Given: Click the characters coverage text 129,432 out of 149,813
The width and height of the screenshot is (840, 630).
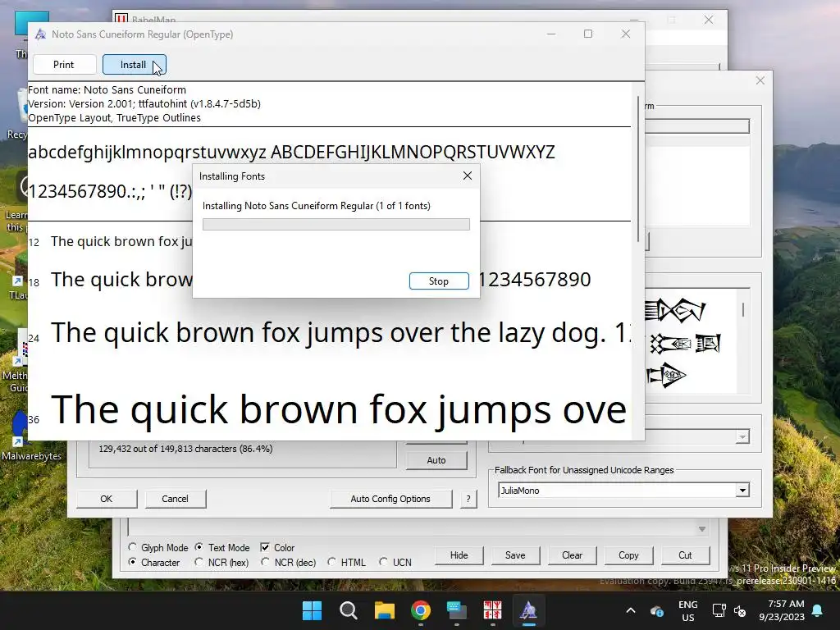Looking at the screenshot, I should coord(185,449).
